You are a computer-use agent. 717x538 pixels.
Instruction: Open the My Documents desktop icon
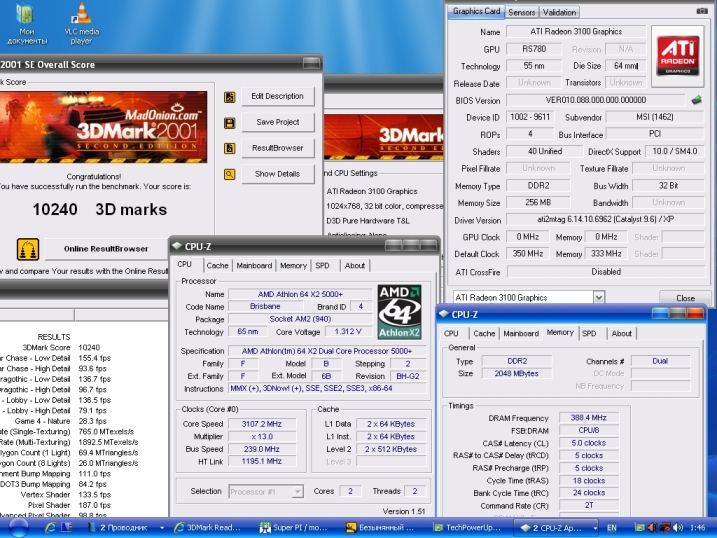(x=26, y=23)
